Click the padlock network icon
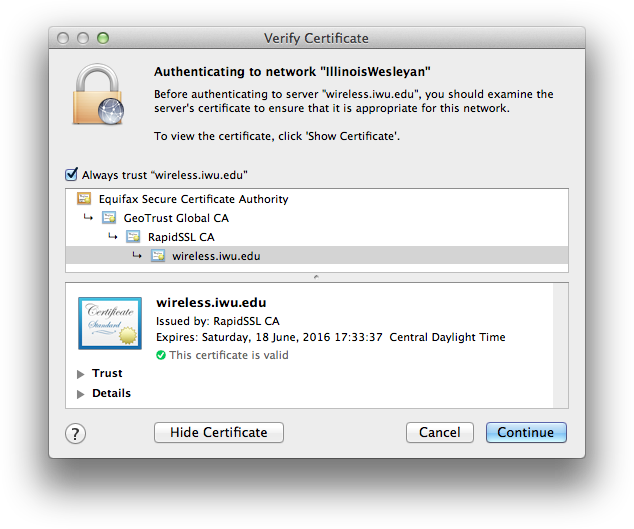This screenshot has width=634, height=529. [x=98, y=94]
